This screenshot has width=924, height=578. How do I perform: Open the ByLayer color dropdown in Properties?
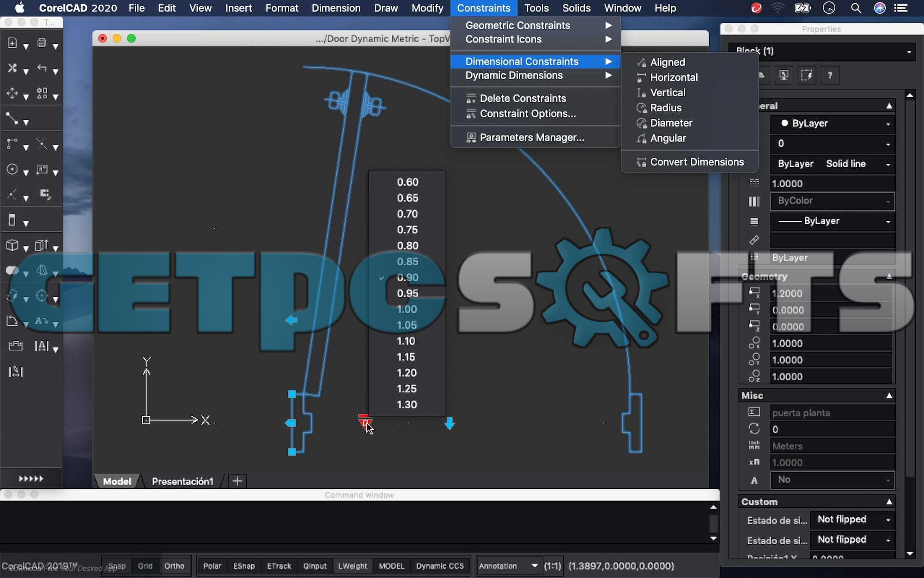pos(833,123)
